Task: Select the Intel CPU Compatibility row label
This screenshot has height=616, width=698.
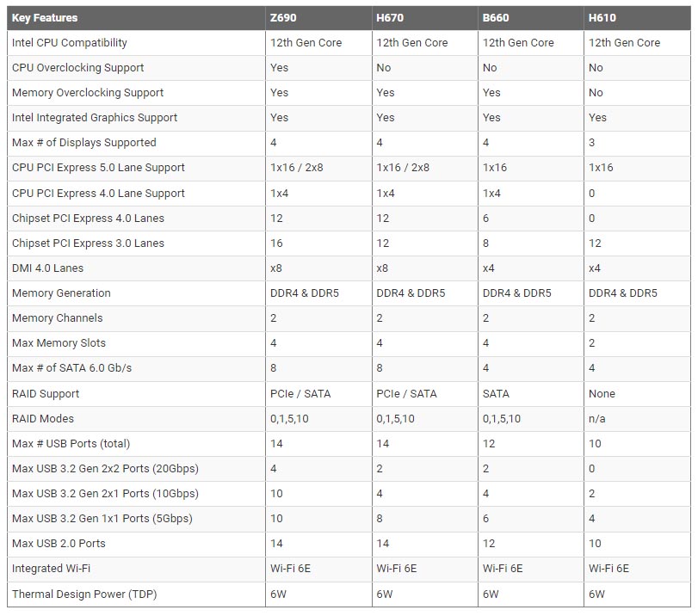Action: click(x=70, y=43)
